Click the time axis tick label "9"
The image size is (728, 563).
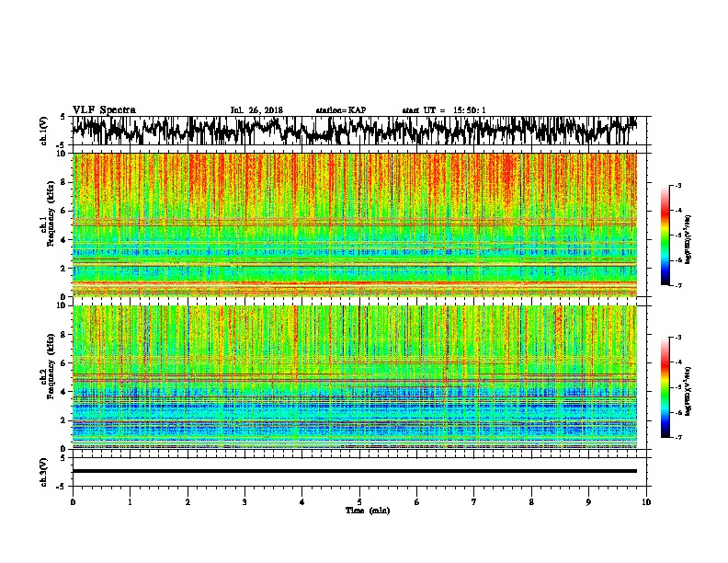(588, 502)
